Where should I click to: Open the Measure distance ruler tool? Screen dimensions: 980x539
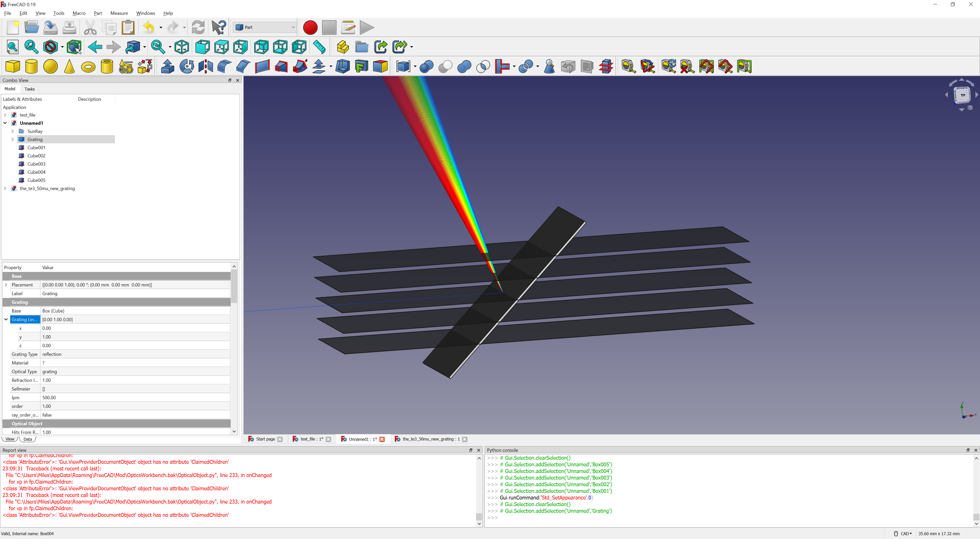pos(319,47)
